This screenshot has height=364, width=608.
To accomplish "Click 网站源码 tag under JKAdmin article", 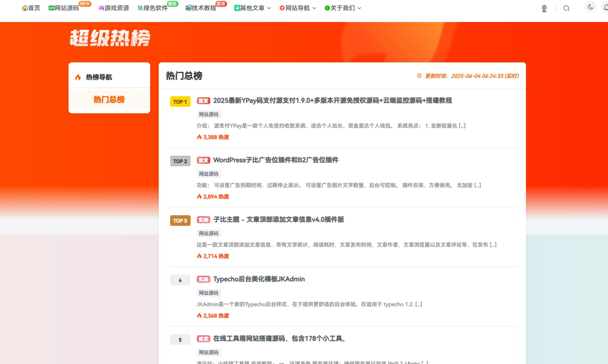I will (209, 293).
